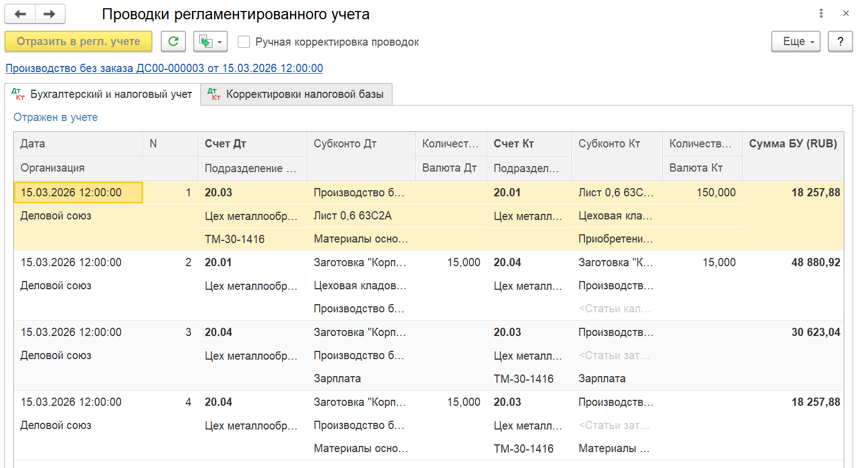Click quantity 150,000 in row 1

click(x=702, y=192)
